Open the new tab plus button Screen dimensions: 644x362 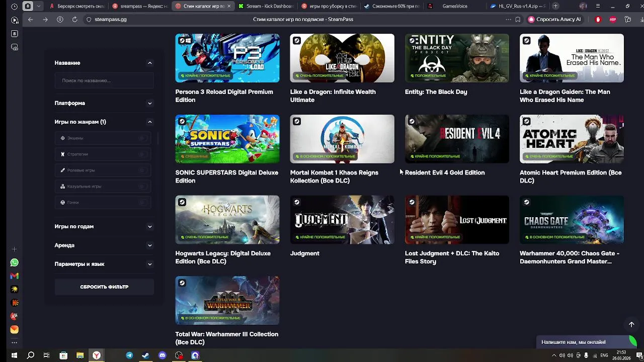(555, 6)
